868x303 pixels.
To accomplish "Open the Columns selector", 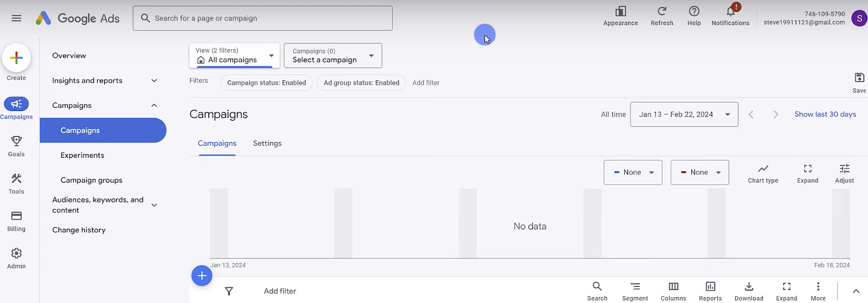I will [673, 291].
